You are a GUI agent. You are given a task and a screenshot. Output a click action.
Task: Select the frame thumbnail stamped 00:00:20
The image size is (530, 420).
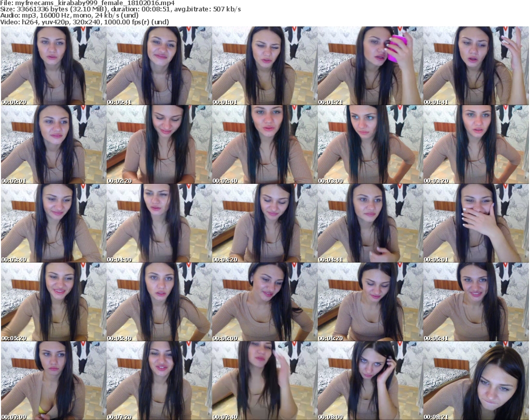point(54,66)
